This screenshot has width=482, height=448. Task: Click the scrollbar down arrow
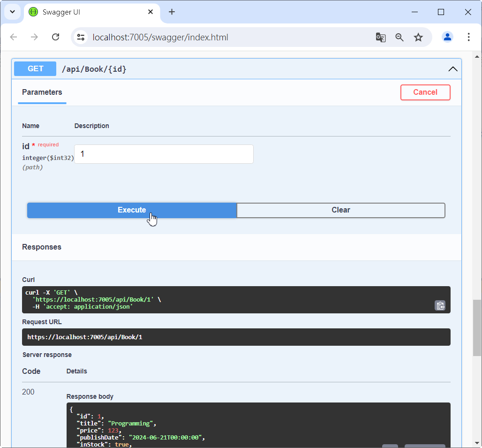tap(477, 443)
